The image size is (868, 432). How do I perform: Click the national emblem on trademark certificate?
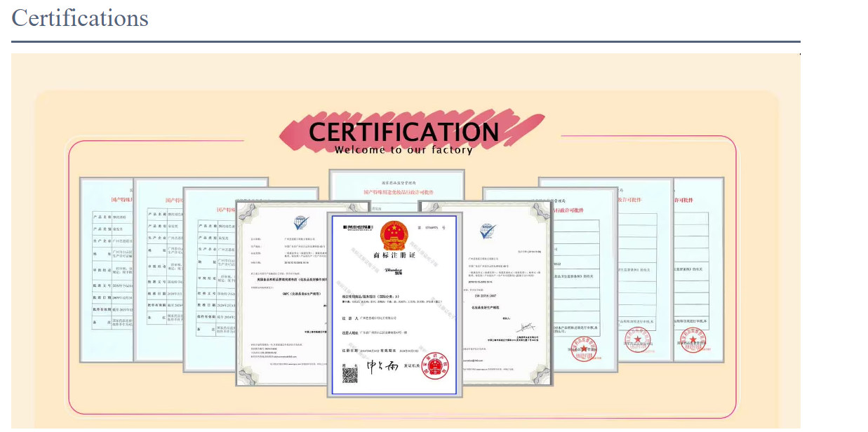[x=393, y=234]
